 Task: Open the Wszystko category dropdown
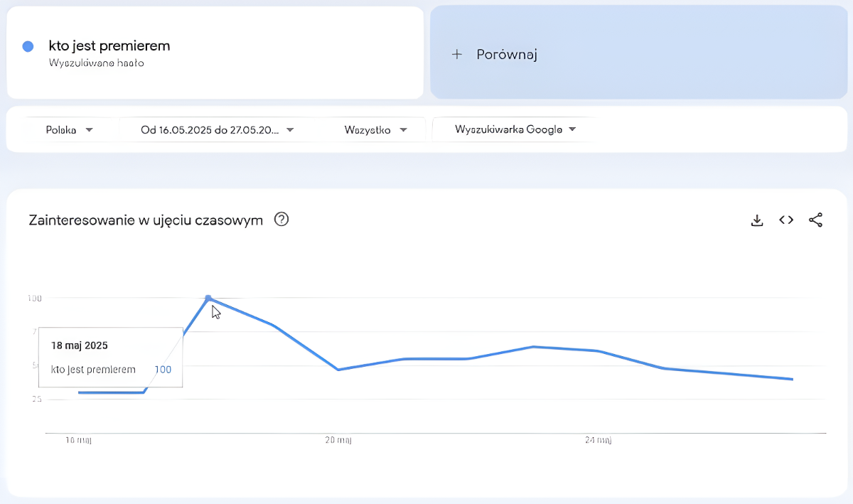pyautogui.click(x=375, y=129)
